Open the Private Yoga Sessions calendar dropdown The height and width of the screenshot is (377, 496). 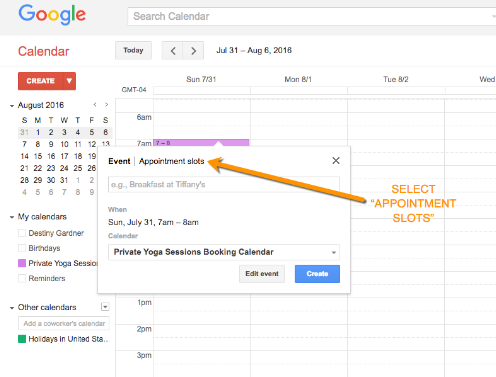[x=224, y=252]
